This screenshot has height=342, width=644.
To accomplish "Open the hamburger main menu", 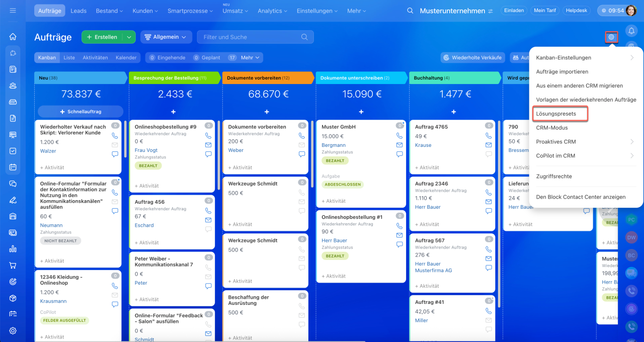I will pyautogui.click(x=13, y=11).
